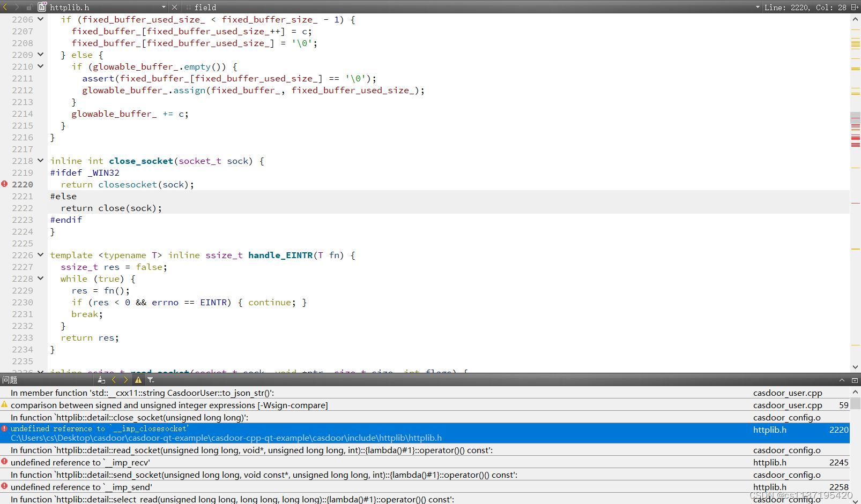This screenshot has height=504, width=861.
Task: Open the issues filter menu
Action: tap(151, 380)
